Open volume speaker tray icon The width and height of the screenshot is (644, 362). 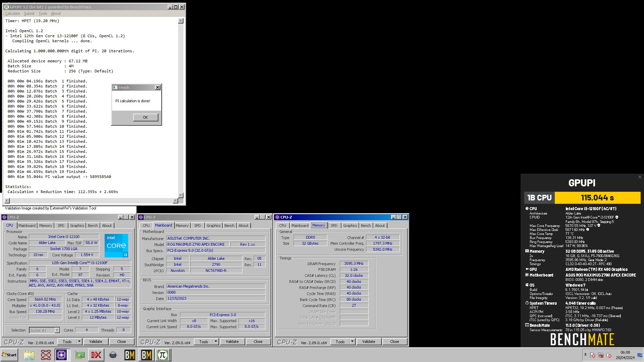609,355
